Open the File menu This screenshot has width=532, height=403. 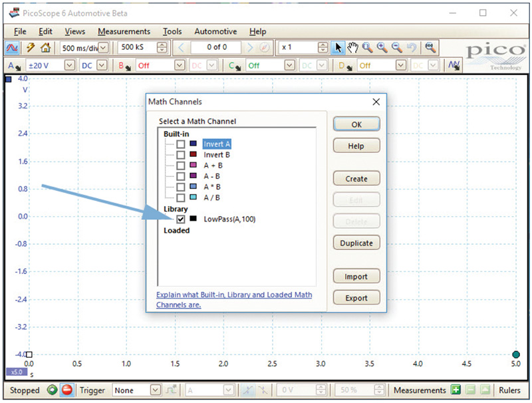(x=20, y=31)
